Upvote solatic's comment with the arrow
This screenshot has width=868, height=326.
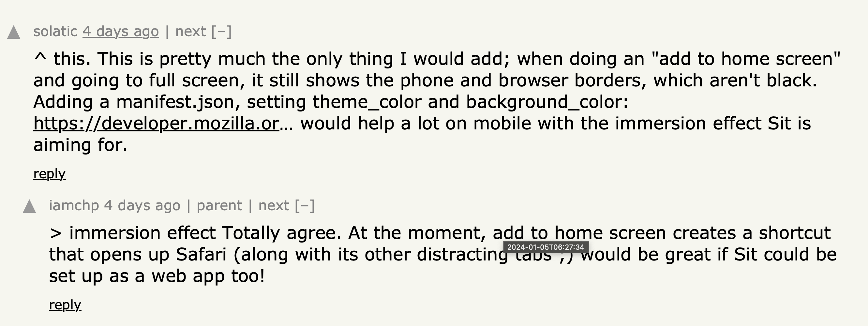point(14,32)
